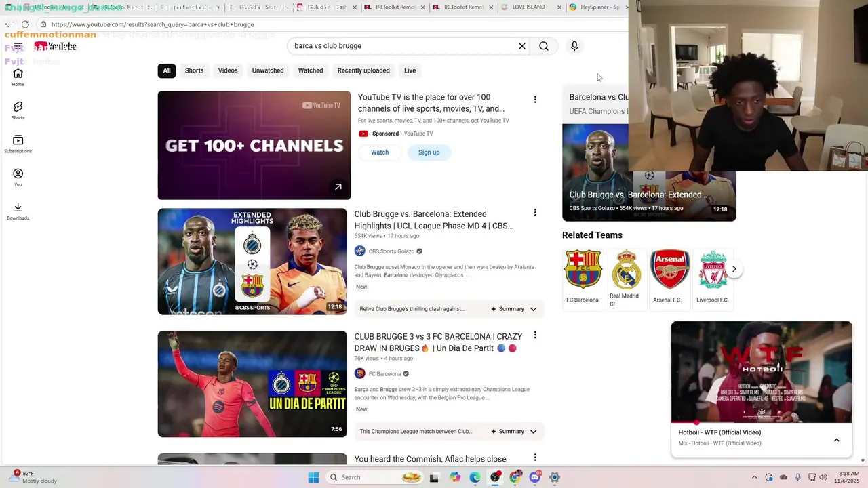Show next Related Teams with arrow

(x=734, y=269)
